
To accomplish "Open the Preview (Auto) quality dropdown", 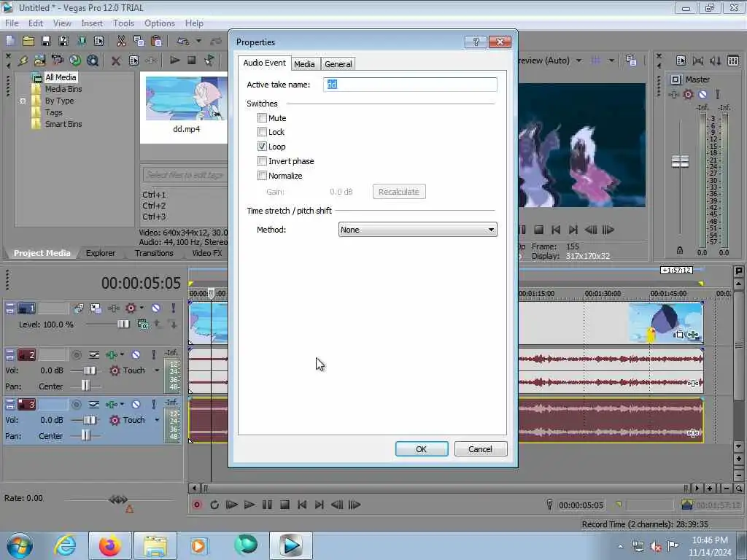I will click(x=578, y=61).
